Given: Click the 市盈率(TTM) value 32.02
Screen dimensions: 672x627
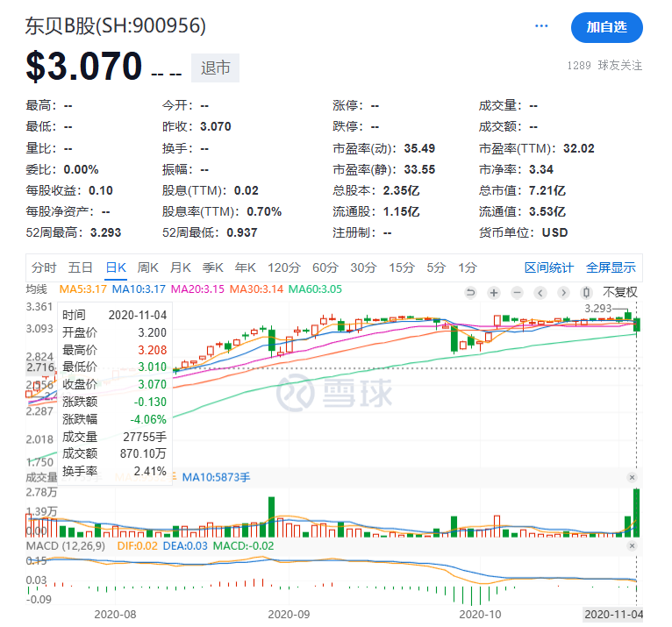Looking at the screenshot, I should (579, 148).
